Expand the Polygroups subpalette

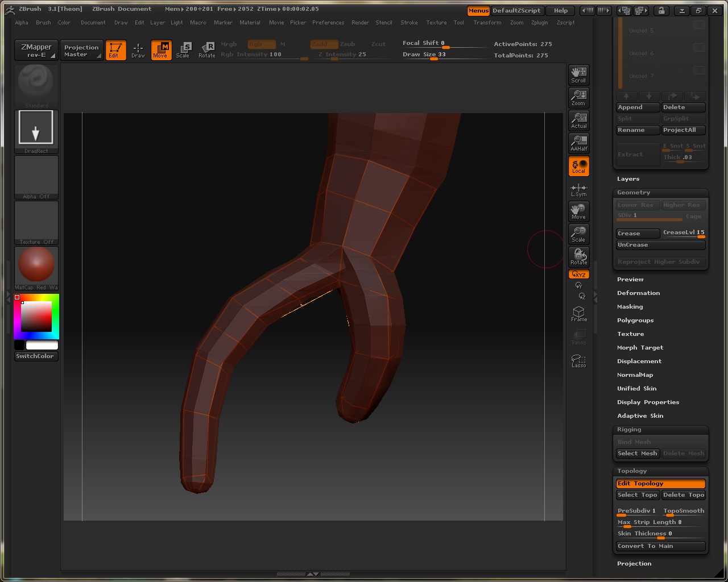coord(635,321)
